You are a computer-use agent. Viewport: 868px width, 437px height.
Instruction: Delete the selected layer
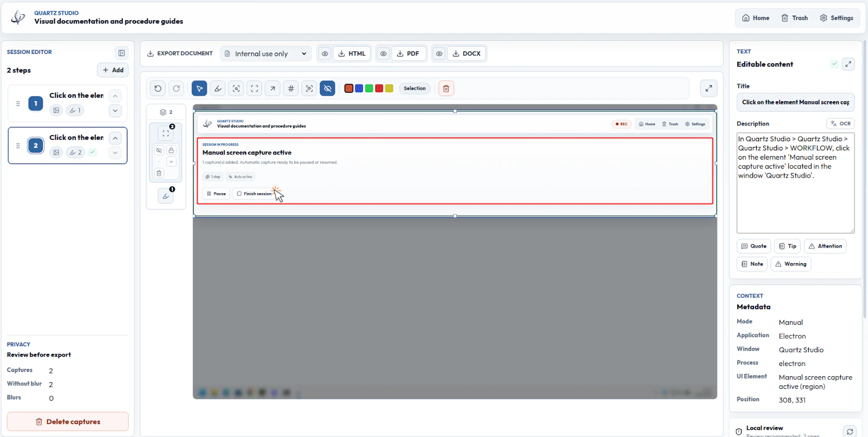[x=159, y=173]
